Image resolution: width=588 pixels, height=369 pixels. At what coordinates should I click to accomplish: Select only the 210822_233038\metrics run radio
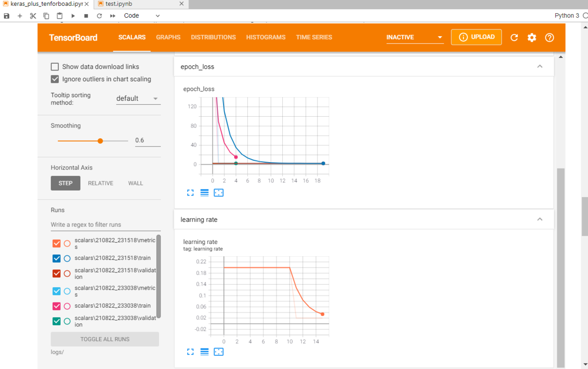pyautogui.click(x=67, y=291)
